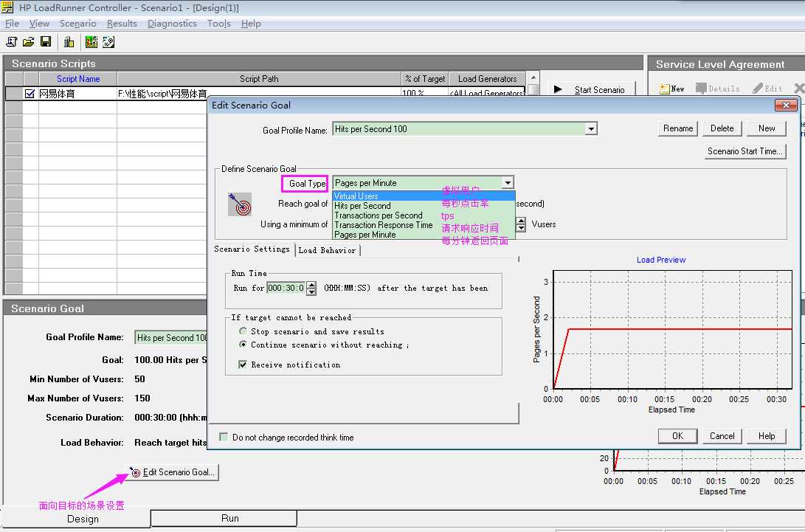Collapse the Goal Type dropdown arrow
805x532 pixels.
tap(507, 183)
